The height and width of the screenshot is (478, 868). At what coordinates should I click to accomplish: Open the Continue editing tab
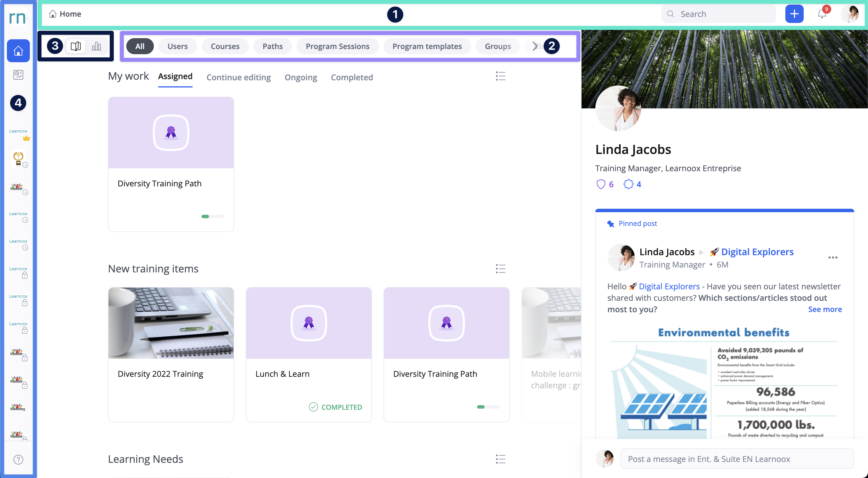point(239,77)
